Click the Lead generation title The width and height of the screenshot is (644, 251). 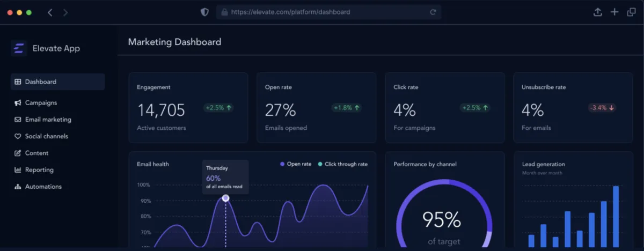pyautogui.click(x=543, y=164)
